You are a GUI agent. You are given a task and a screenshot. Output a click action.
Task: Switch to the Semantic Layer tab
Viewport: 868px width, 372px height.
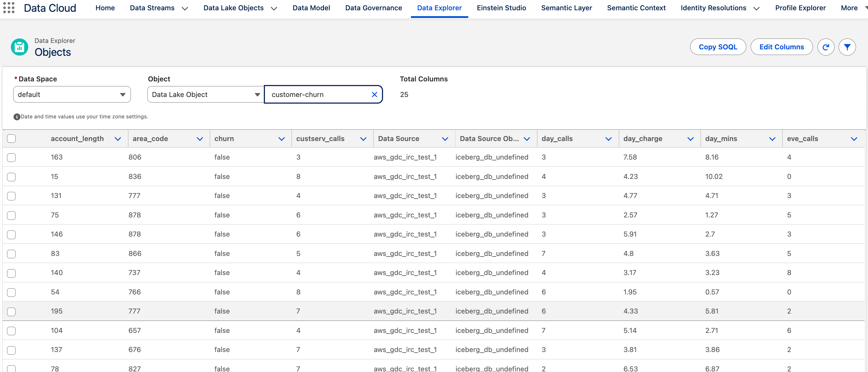coord(566,8)
